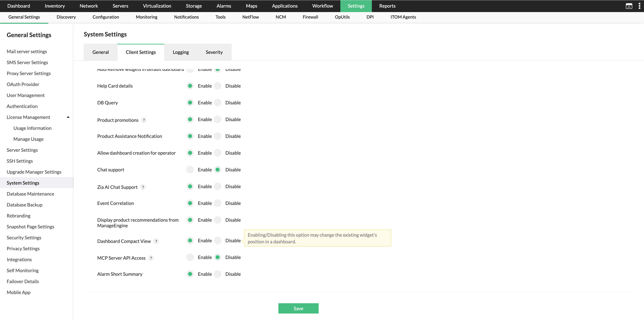Select Disable for Product Assistance Notification

click(218, 136)
